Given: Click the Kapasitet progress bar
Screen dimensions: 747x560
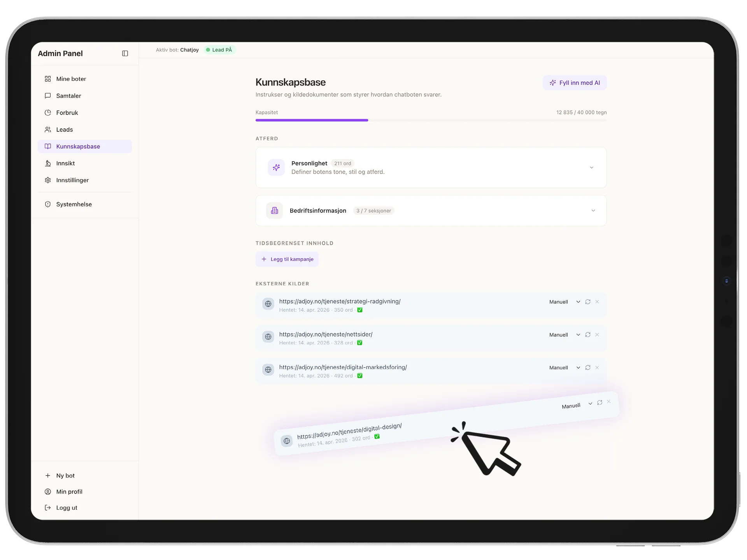Looking at the screenshot, I should 431,120.
